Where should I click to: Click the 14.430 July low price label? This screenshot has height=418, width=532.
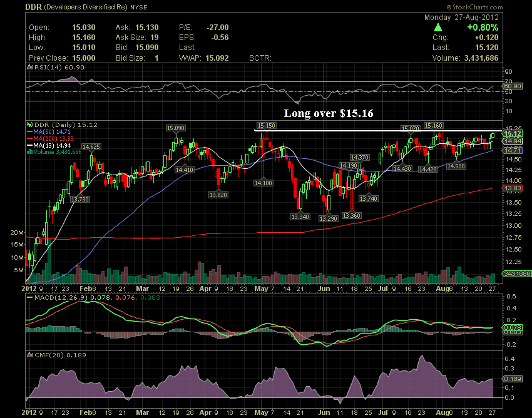[x=402, y=168]
